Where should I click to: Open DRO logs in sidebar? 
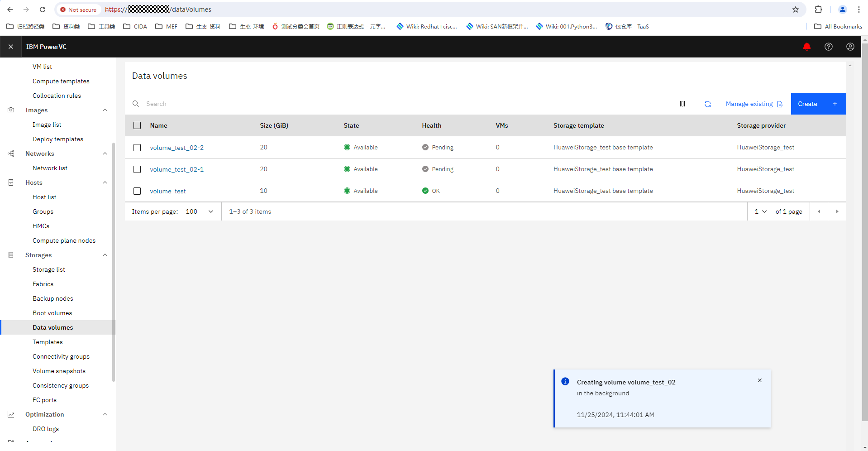(46, 429)
